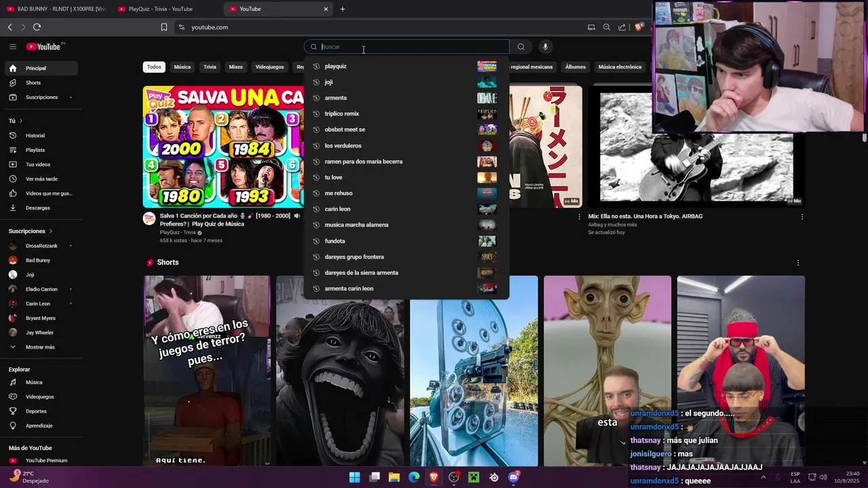Screen dimensions: 868x488
Task: Expand the Suscripciones section heading
Action: [31, 231]
